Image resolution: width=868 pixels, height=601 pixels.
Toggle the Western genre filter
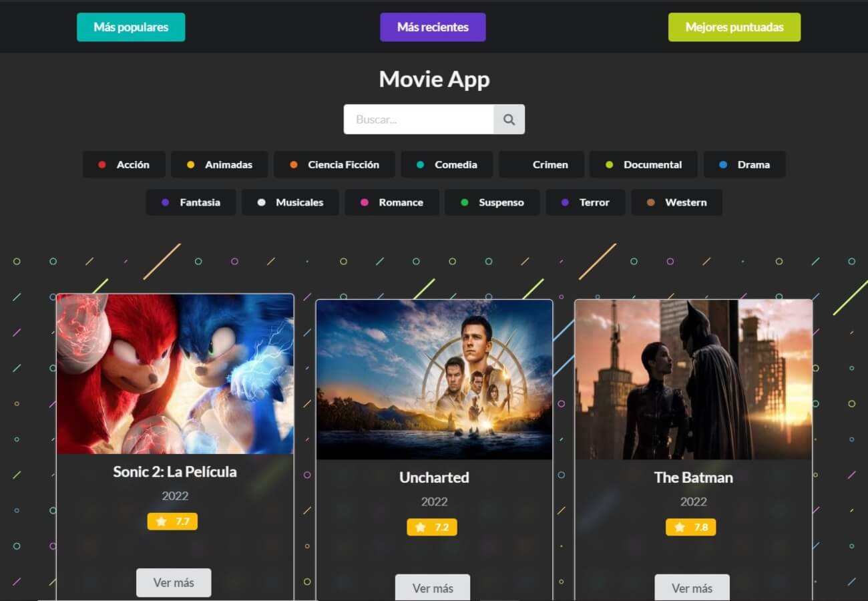point(676,202)
